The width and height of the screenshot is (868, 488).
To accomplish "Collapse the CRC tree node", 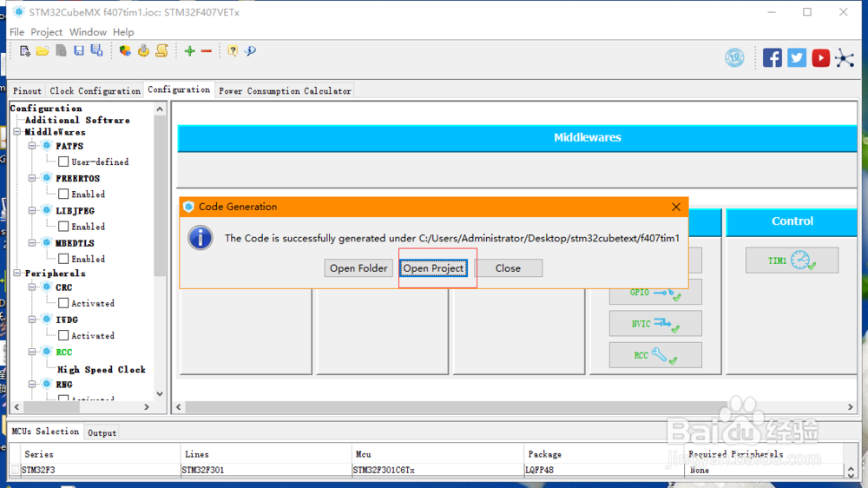I will coord(32,287).
